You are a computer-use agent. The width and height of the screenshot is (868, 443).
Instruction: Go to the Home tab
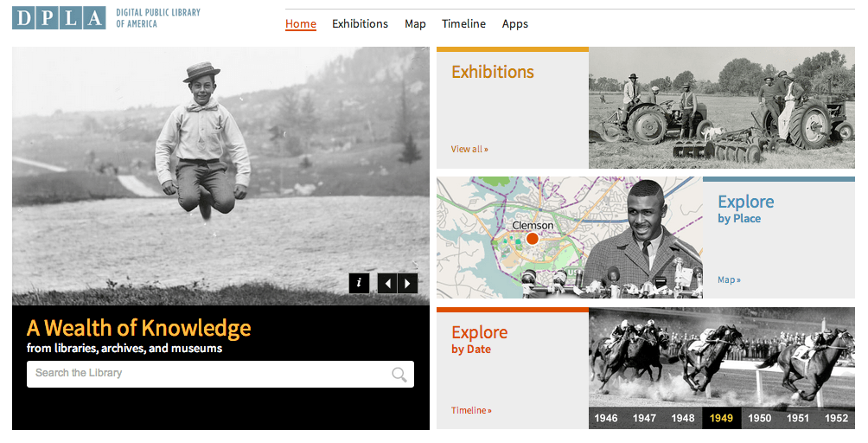pos(301,24)
